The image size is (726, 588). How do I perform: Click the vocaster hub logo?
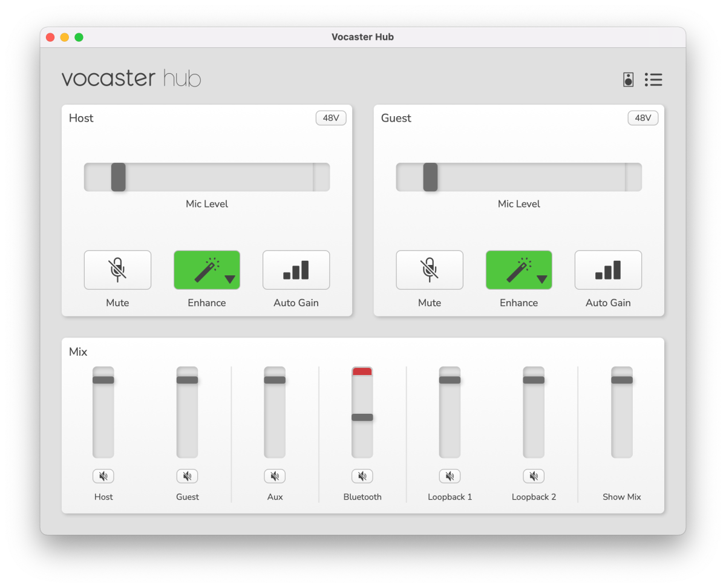(x=131, y=79)
